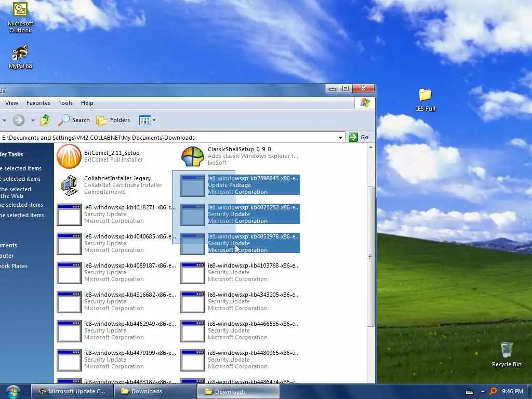Click file name ie8-windowsxp-kb4462949-x86-e...
This screenshot has width=532, height=399.
click(x=130, y=324)
